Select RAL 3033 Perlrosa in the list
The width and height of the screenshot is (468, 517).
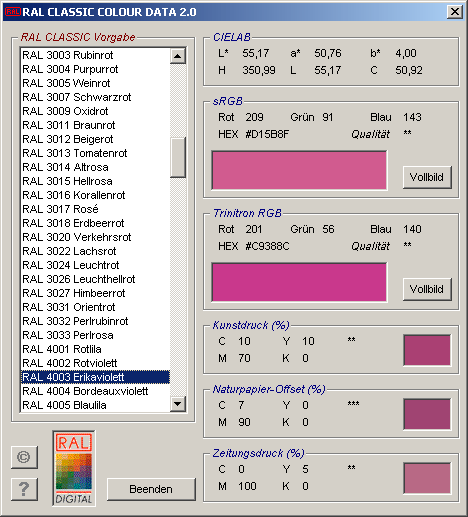95,335
